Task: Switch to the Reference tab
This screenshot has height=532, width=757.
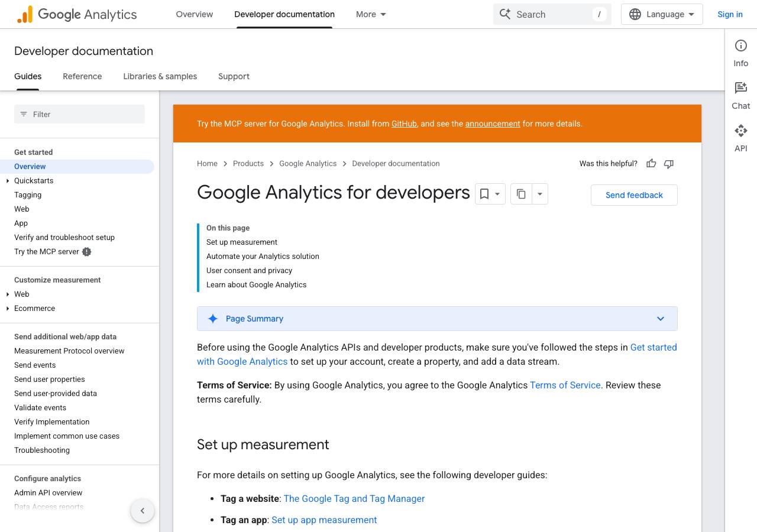Action: click(x=82, y=76)
